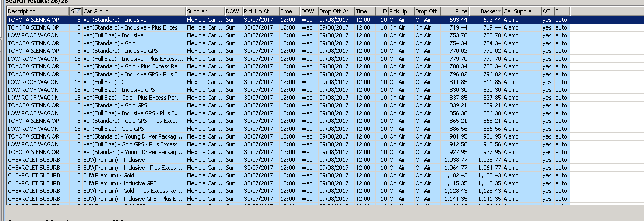Click the Car Supplier column header
This screenshot has width=644, height=221.
(522, 11)
